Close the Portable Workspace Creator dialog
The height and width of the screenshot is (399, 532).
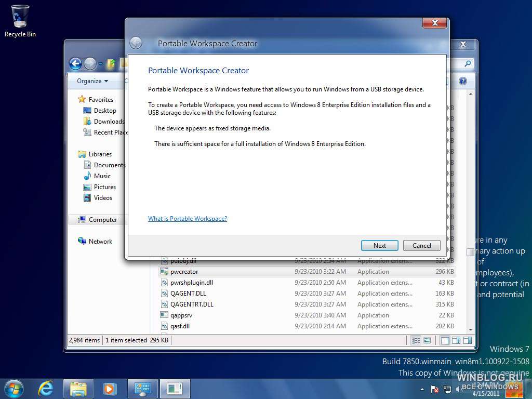coord(435,23)
